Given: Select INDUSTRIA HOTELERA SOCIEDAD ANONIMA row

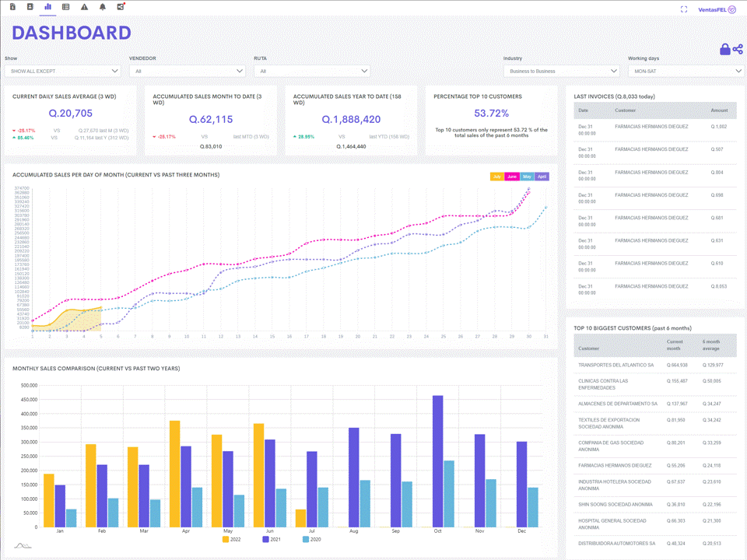Looking at the screenshot, I should tap(655, 485).
